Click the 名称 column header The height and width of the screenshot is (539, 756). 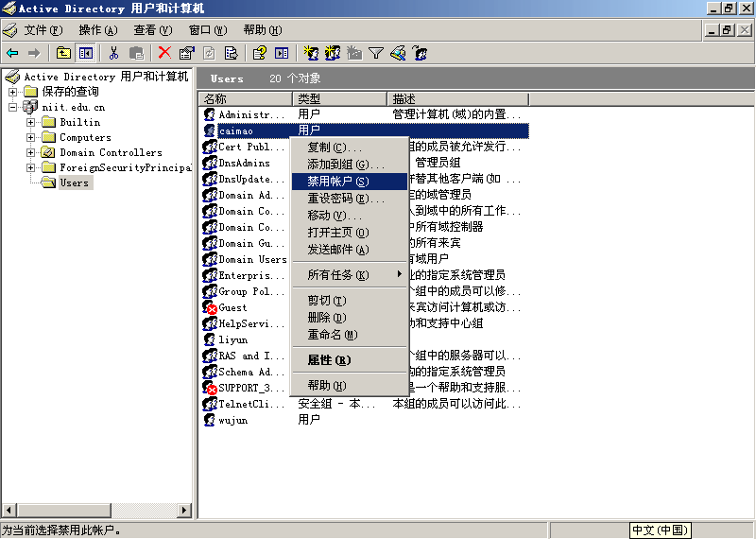pyautogui.click(x=246, y=98)
